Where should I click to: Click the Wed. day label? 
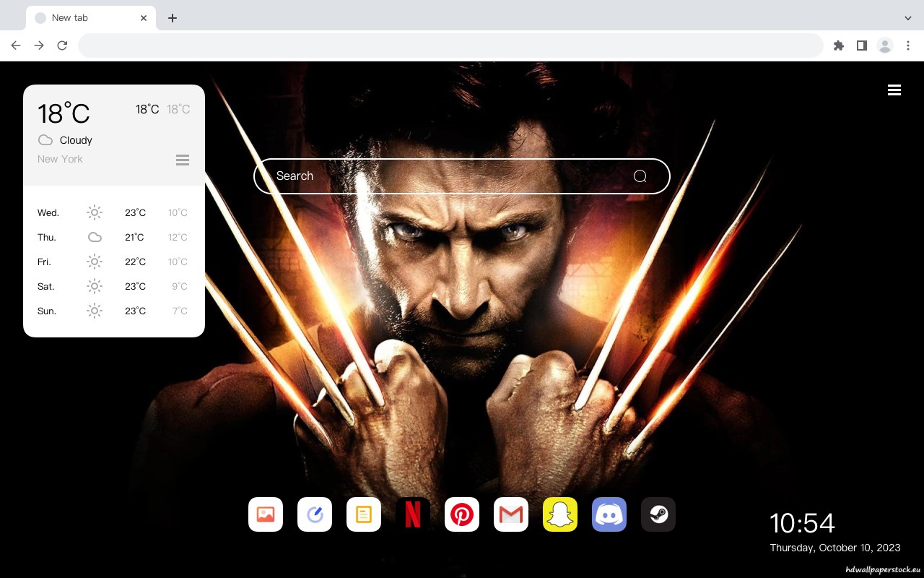point(48,212)
